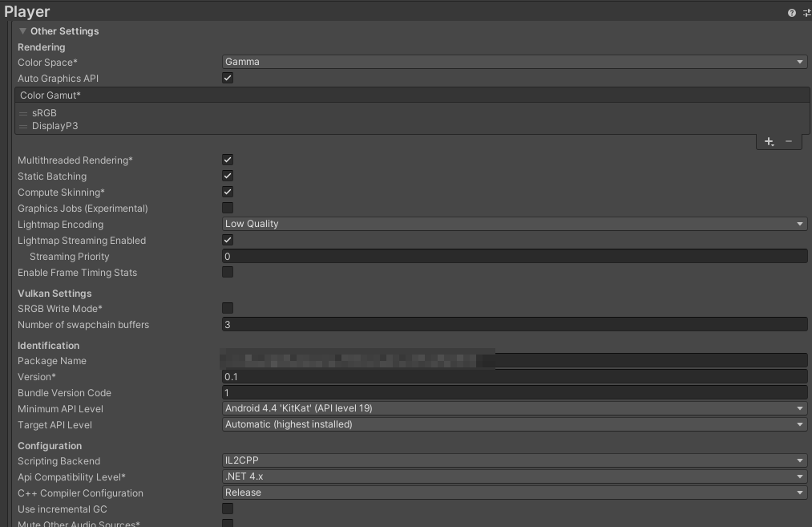Open the C++ Compiler Configuration dropdown
Image resolution: width=812 pixels, height=527 pixels.
point(513,492)
